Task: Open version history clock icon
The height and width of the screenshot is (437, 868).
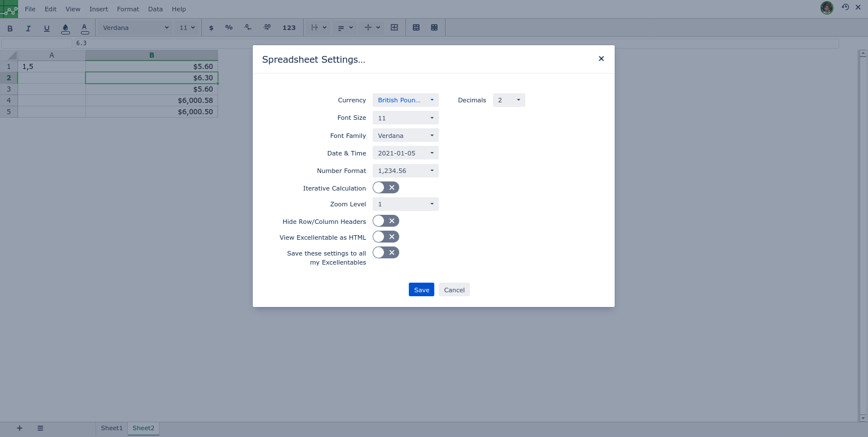Action: click(x=845, y=7)
